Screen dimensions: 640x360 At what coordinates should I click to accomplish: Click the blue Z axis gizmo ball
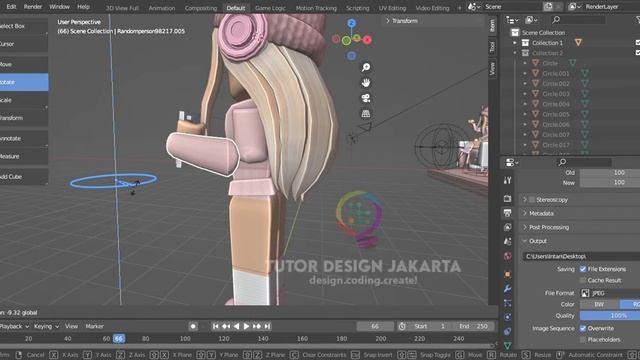click(x=351, y=23)
